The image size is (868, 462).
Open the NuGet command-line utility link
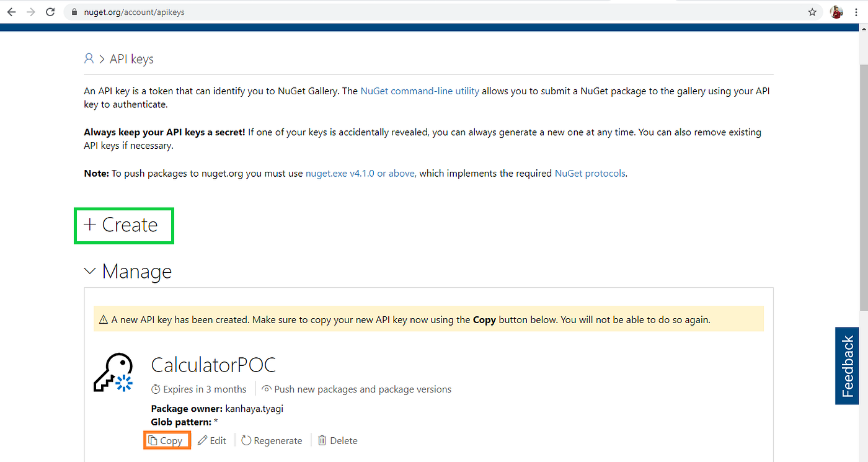click(x=420, y=91)
